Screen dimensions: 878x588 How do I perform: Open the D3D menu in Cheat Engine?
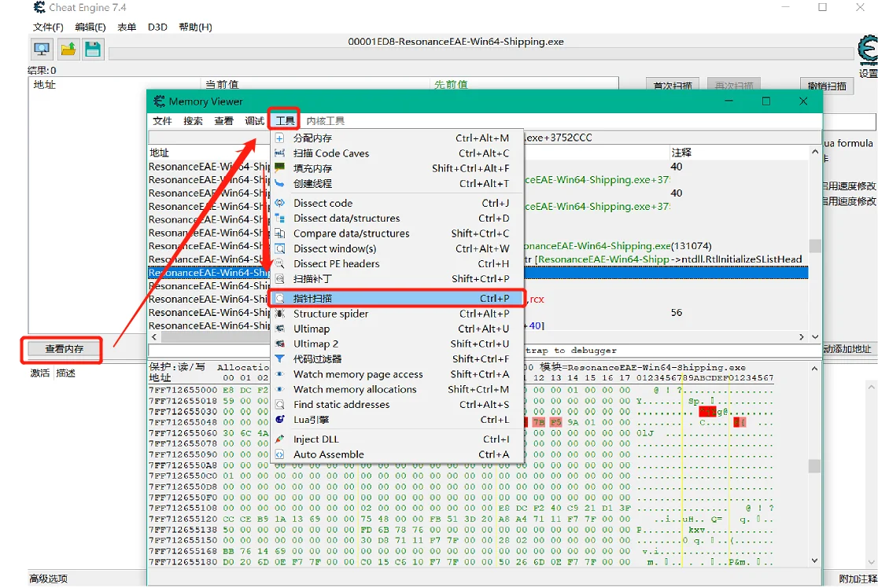[157, 27]
